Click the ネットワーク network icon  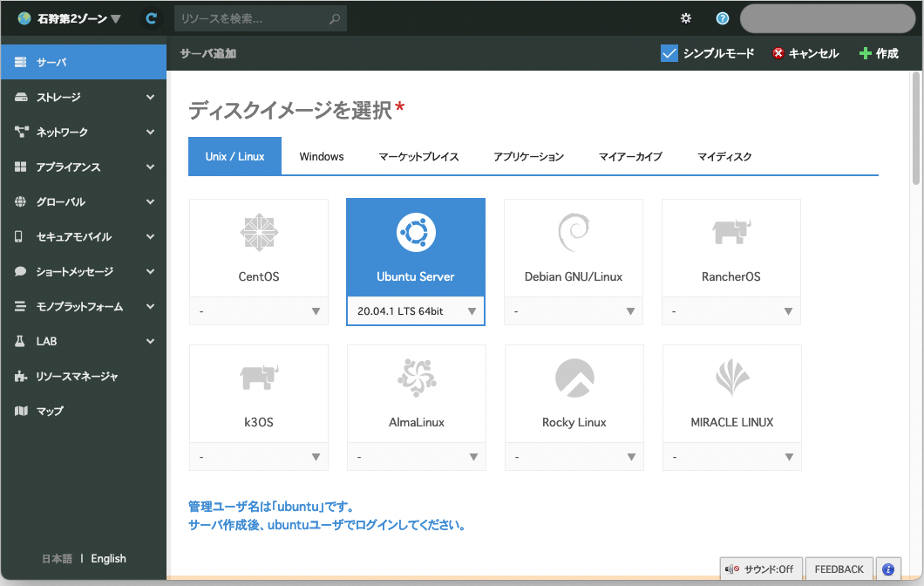coord(21,132)
